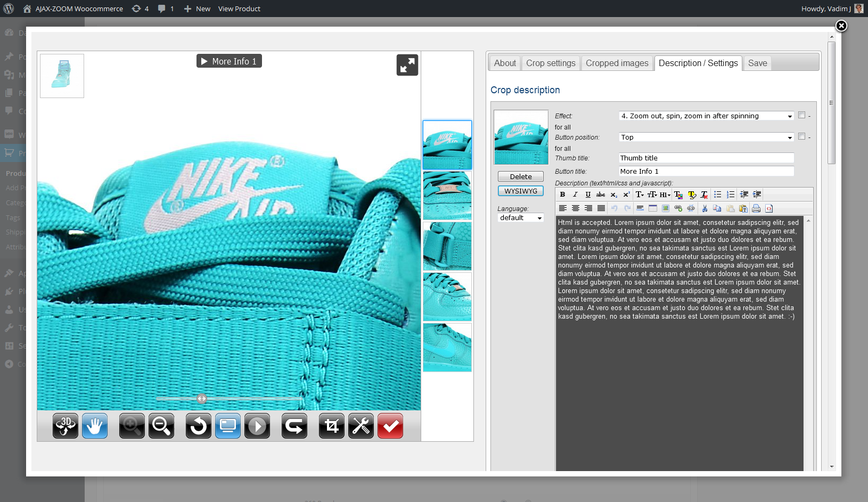Open the Save tab
This screenshot has height=502, width=868.
tap(757, 63)
